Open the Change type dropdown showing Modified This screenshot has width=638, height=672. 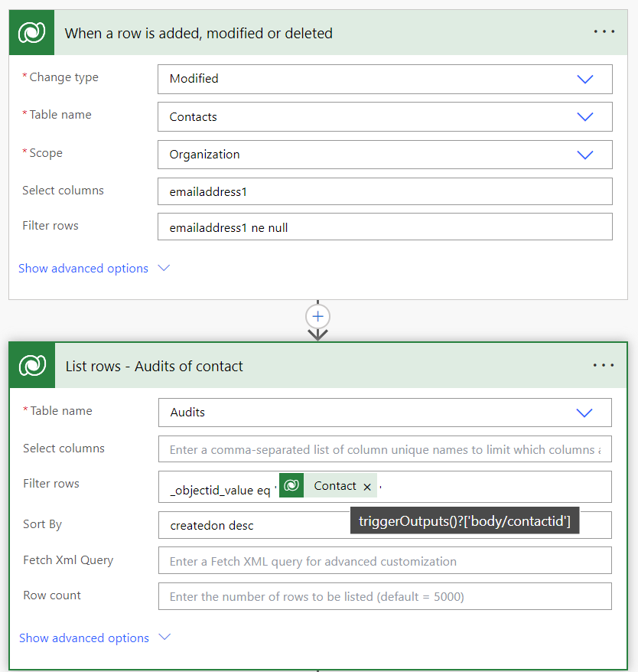[x=585, y=79]
